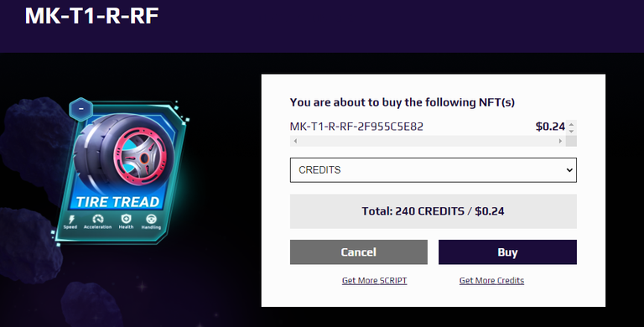Click the scroll up arrow beside $0.24
The image size is (644, 327).
571,124
